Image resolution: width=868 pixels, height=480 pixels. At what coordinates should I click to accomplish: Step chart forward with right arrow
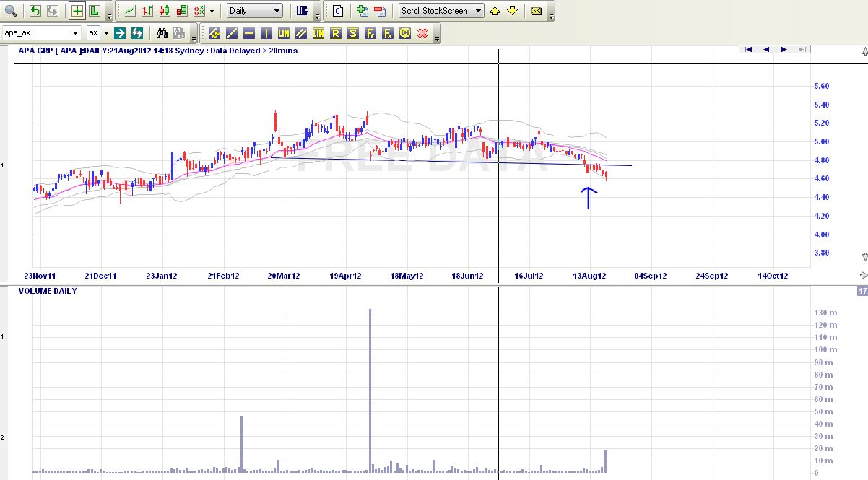tap(784, 50)
